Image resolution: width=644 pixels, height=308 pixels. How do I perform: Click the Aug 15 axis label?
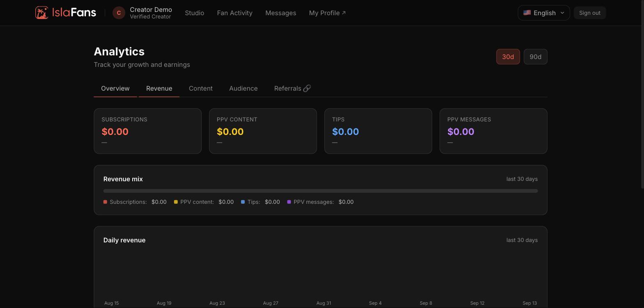coord(111,303)
